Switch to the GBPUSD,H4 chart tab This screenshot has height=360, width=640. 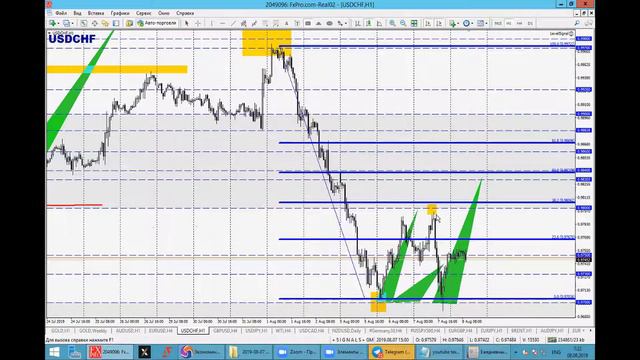point(225,331)
